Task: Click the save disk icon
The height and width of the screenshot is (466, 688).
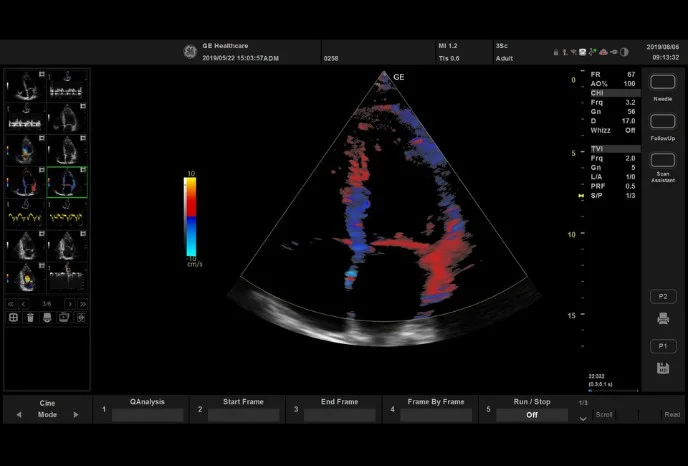Action: [662, 369]
